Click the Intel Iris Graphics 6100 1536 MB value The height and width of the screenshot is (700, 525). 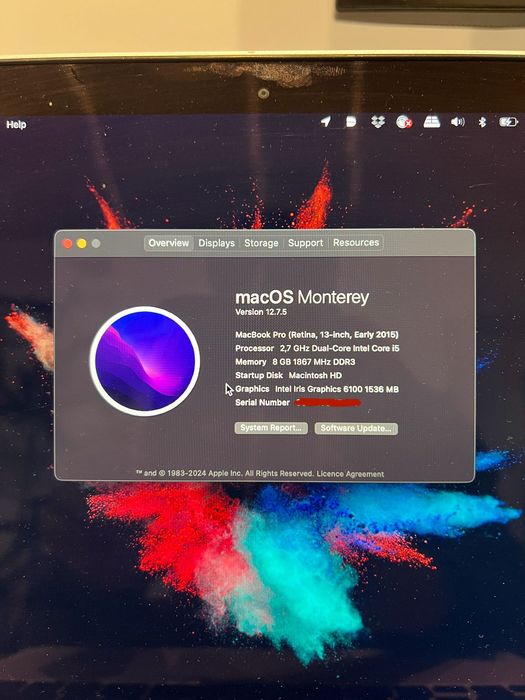pyautogui.click(x=337, y=389)
